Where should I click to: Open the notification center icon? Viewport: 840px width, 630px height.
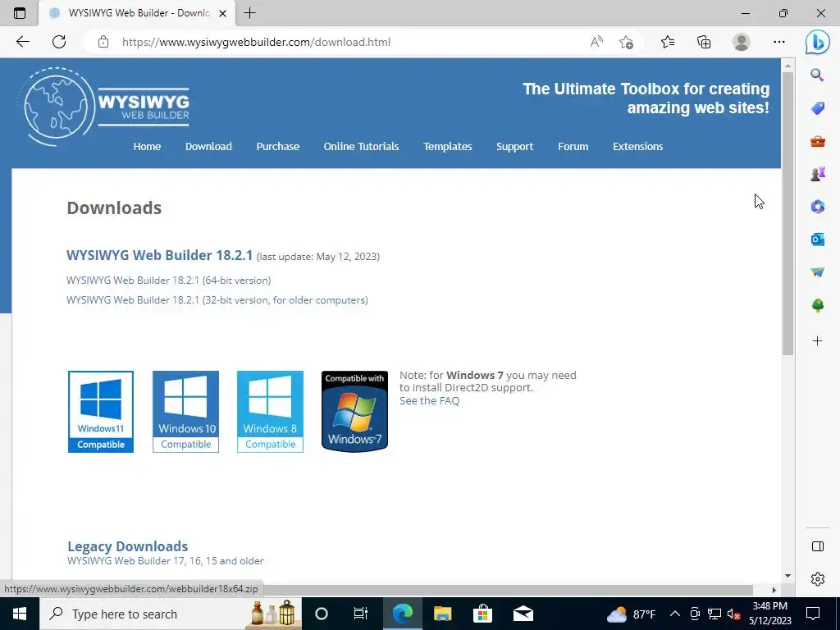pyautogui.click(x=813, y=614)
